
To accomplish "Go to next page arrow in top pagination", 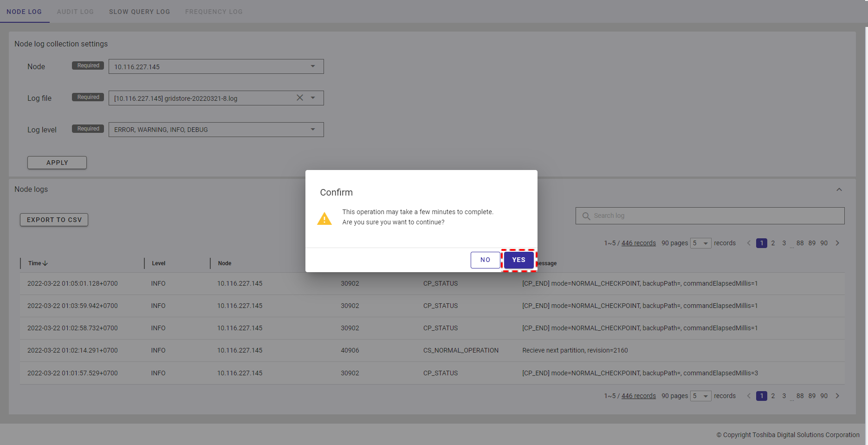I will coord(837,243).
